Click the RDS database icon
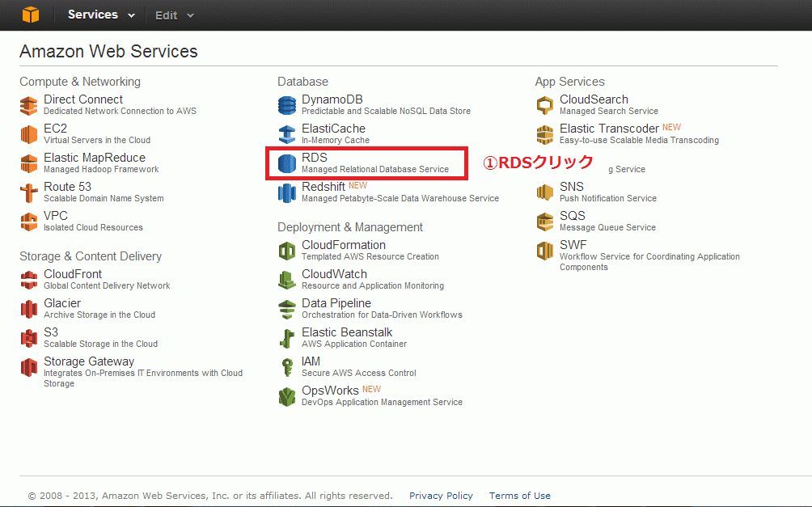Viewport: 812px width, 507px height. point(287,163)
